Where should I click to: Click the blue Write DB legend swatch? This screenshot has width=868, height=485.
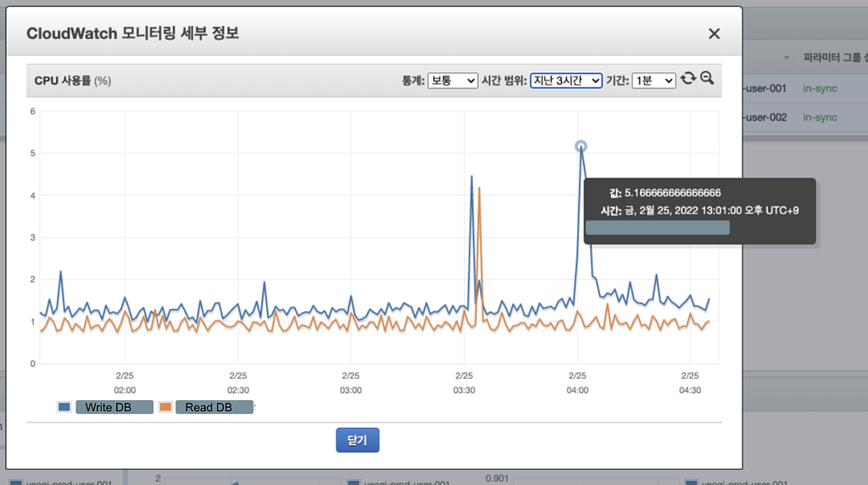[64, 407]
